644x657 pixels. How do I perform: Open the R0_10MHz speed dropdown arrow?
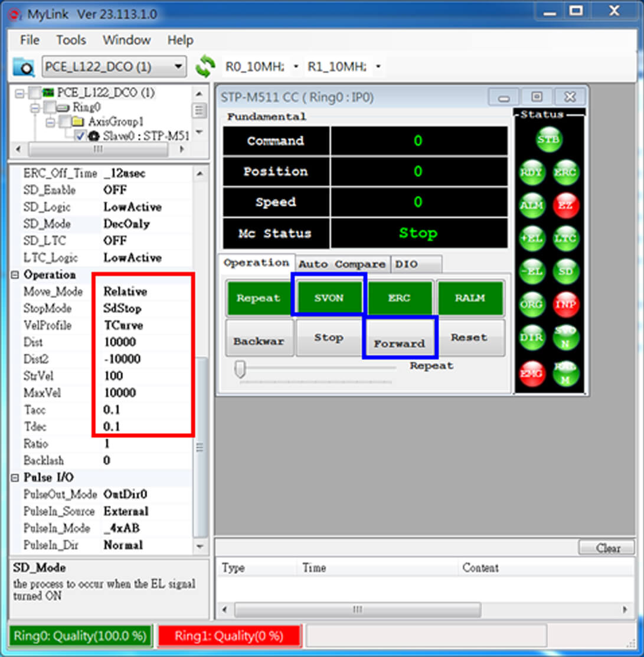[296, 67]
